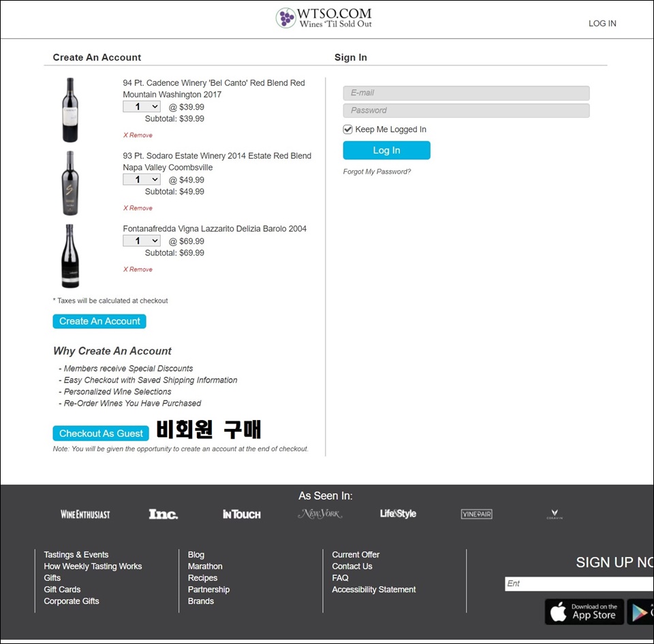654x644 pixels.
Task: Open the Marathon footer link
Action: point(205,566)
